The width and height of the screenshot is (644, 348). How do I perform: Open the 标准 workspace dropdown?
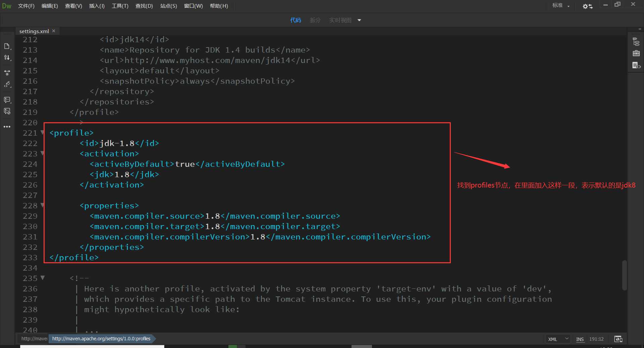(x=561, y=6)
